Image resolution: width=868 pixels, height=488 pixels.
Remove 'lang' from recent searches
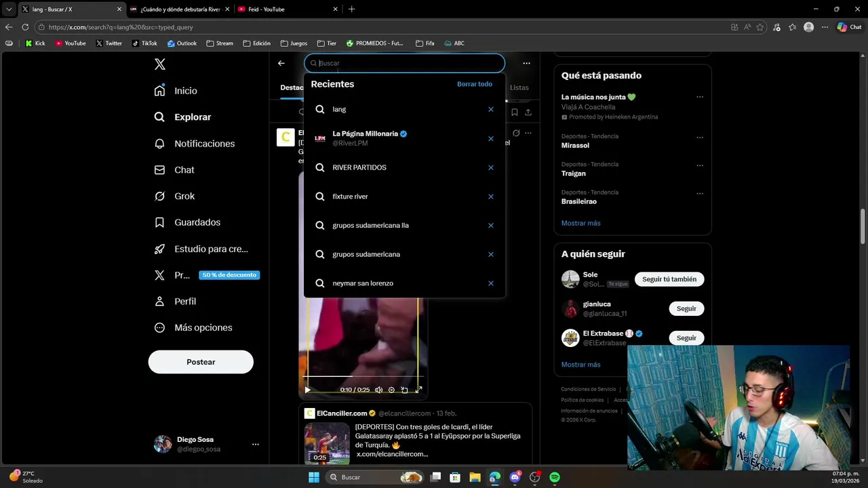coord(491,109)
